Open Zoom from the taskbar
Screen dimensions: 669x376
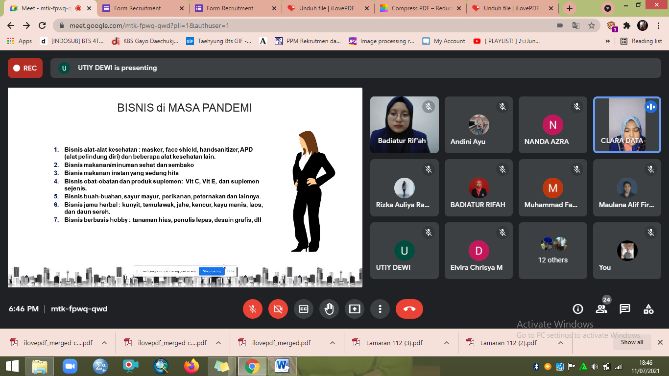pyautogui.click(x=70, y=366)
